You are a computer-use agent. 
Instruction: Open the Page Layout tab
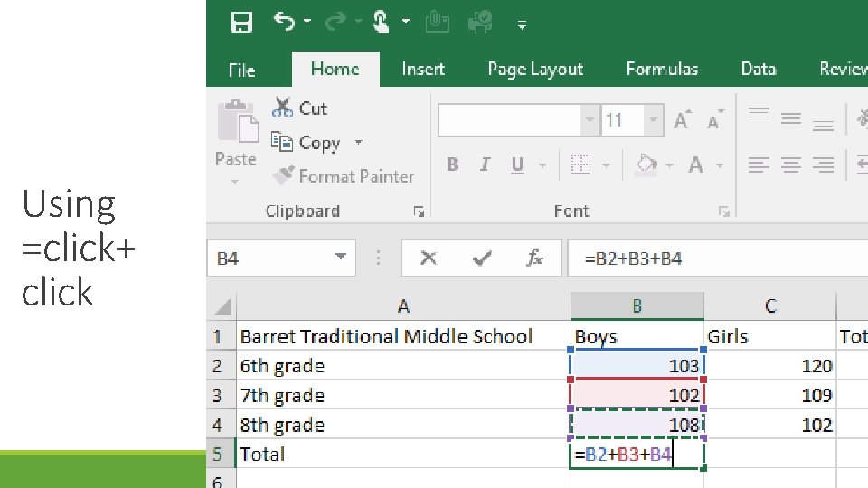click(x=535, y=70)
